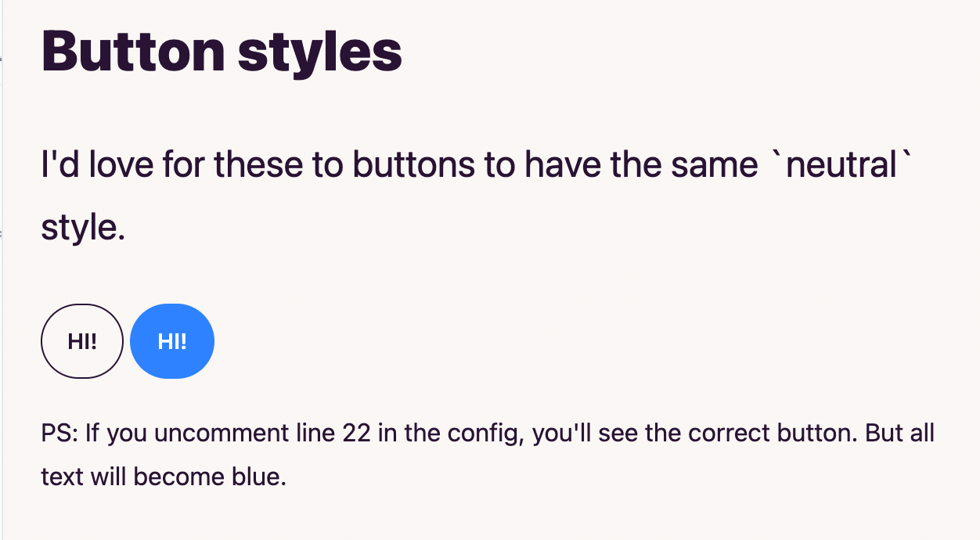Viewport: 980px width, 540px height.
Task: Click the background above the Button styles title
Action: [x=470, y=12]
